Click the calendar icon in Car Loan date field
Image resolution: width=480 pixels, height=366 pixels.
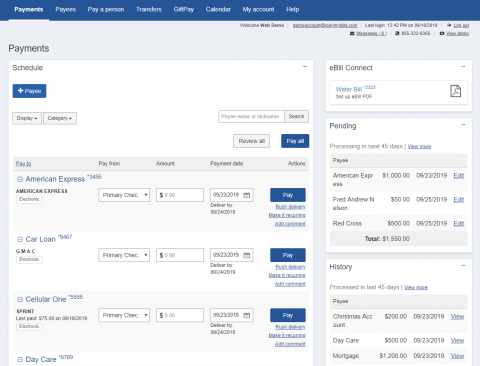pyautogui.click(x=247, y=255)
